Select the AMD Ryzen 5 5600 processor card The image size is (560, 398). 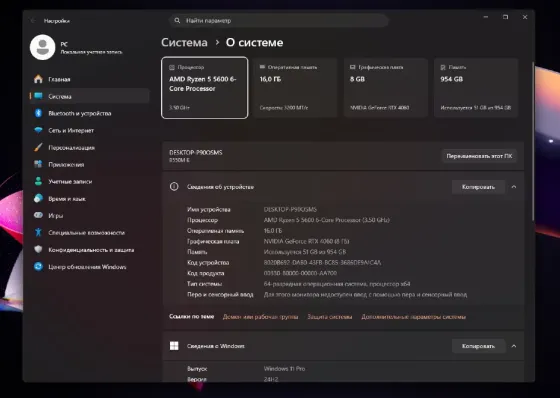pos(205,88)
